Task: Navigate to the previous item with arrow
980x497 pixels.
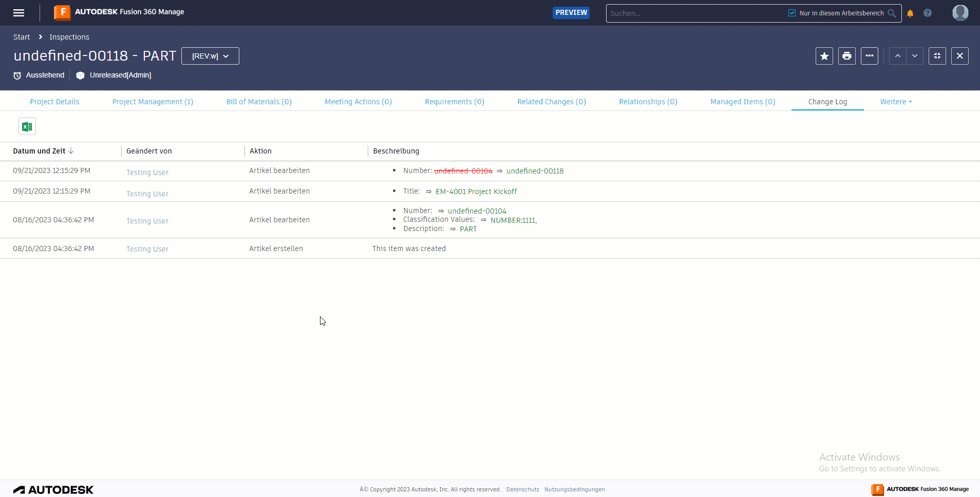Action: pos(897,56)
